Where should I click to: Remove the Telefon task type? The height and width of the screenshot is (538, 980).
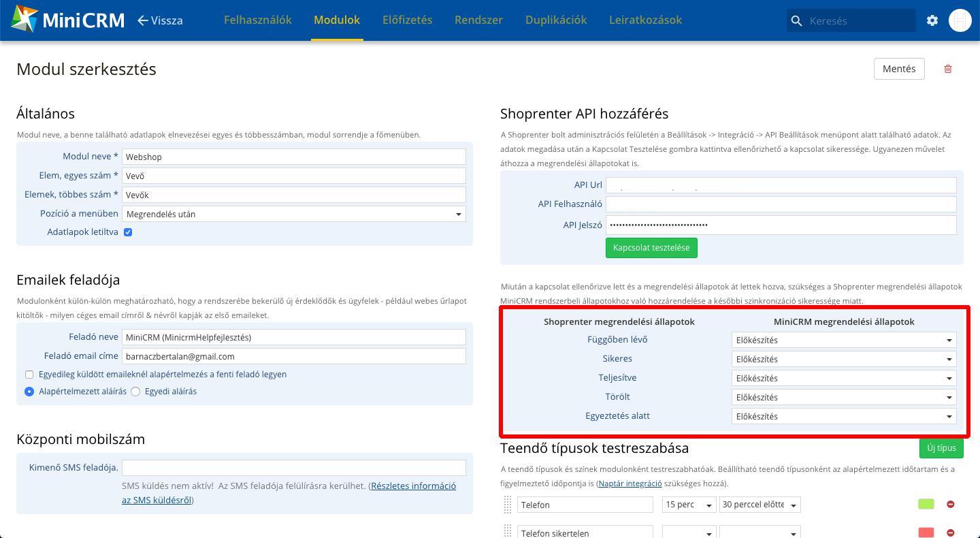coord(951,505)
